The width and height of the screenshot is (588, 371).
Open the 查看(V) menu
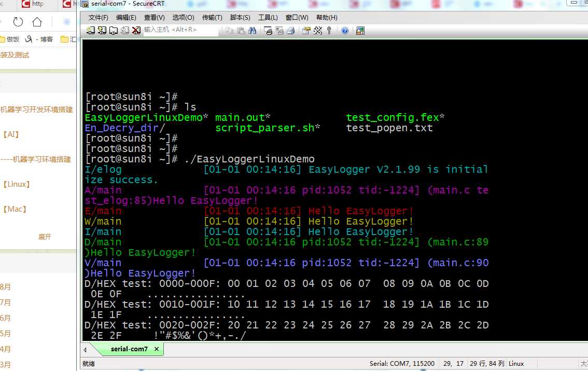pyautogui.click(x=154, y=18)
